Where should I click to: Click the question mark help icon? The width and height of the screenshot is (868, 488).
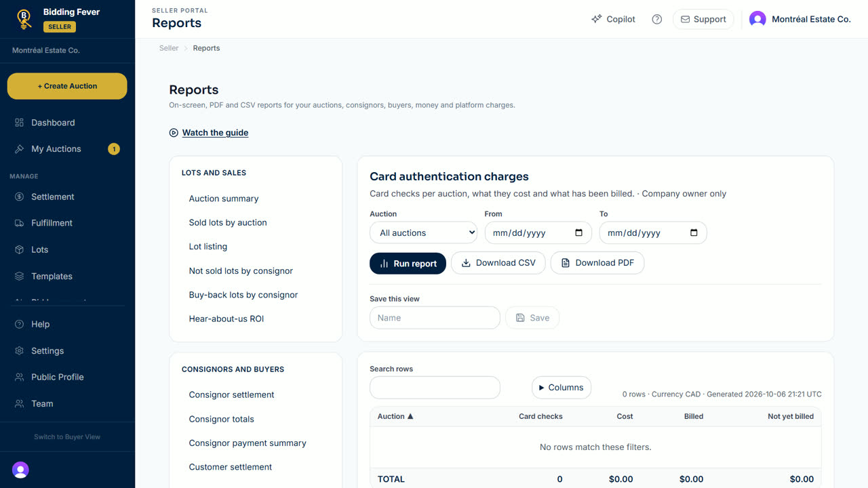tap(656, 19)
